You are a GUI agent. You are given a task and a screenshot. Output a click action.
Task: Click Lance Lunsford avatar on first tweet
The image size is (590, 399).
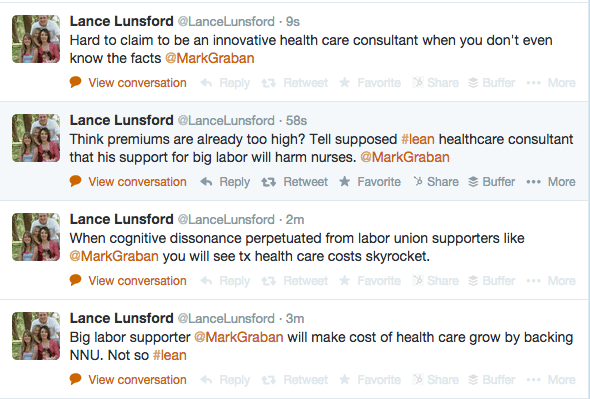36,39
